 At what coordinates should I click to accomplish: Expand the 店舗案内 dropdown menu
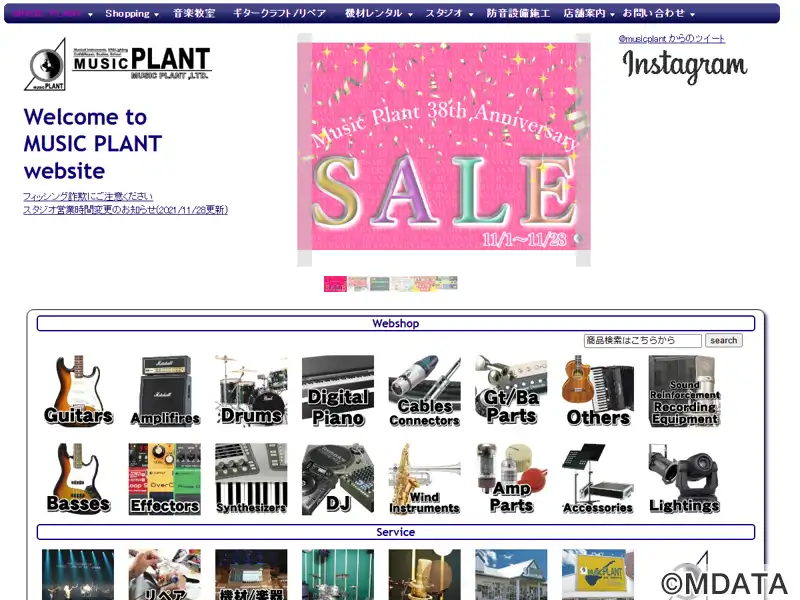click(589, 14)
